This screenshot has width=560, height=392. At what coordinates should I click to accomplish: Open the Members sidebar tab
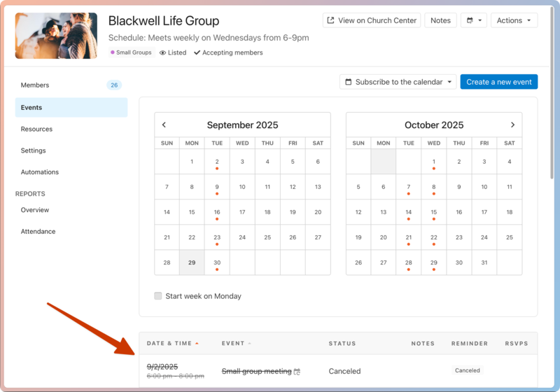pos(35,85)
